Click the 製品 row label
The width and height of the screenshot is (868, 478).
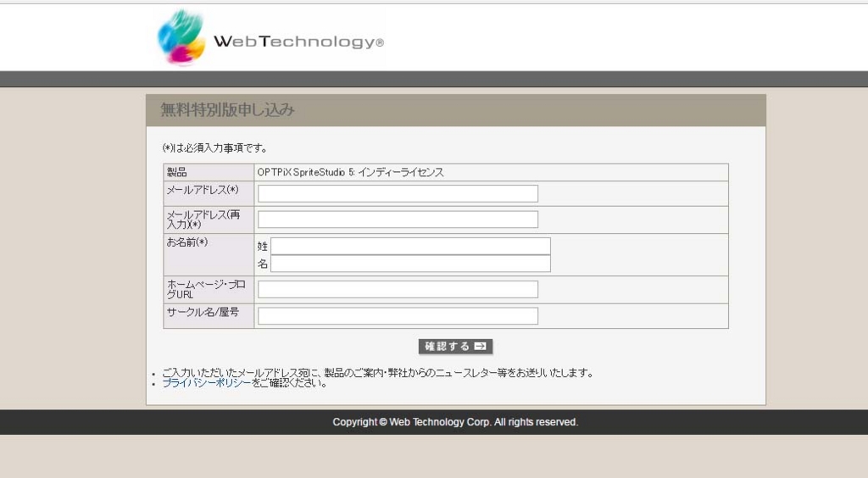click(x=177, y=172)
